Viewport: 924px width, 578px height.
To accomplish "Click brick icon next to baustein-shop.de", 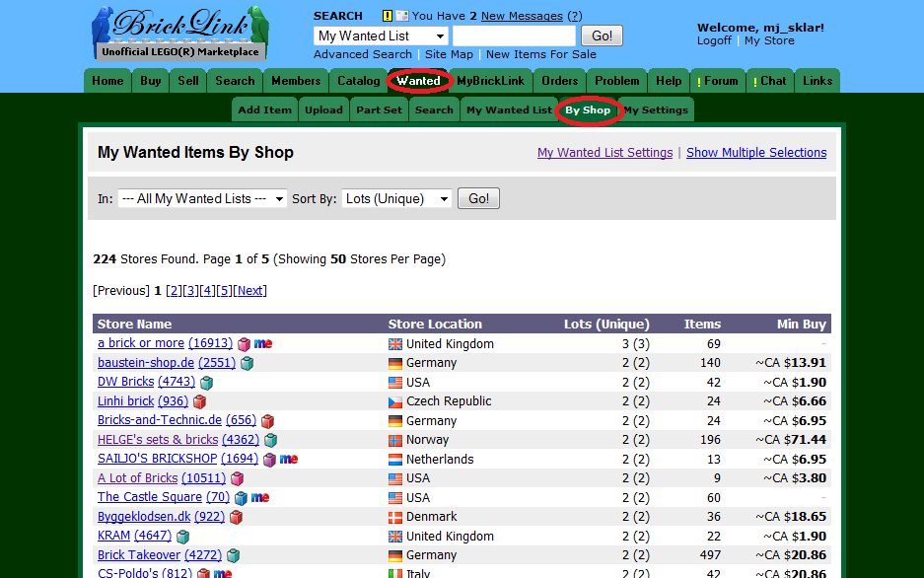I will coord(247,364).
